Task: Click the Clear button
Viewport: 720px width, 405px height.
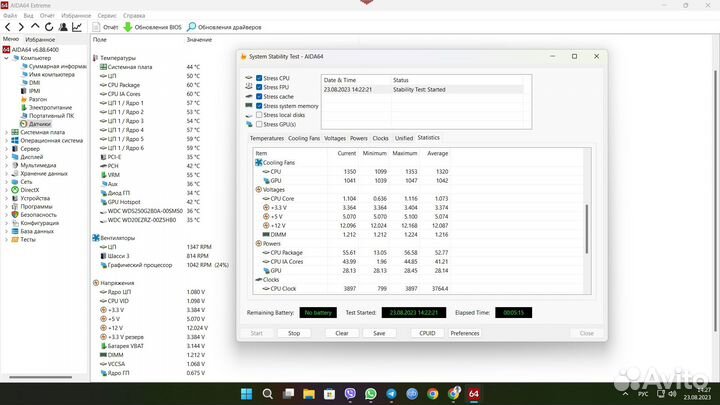Action: 342,333
